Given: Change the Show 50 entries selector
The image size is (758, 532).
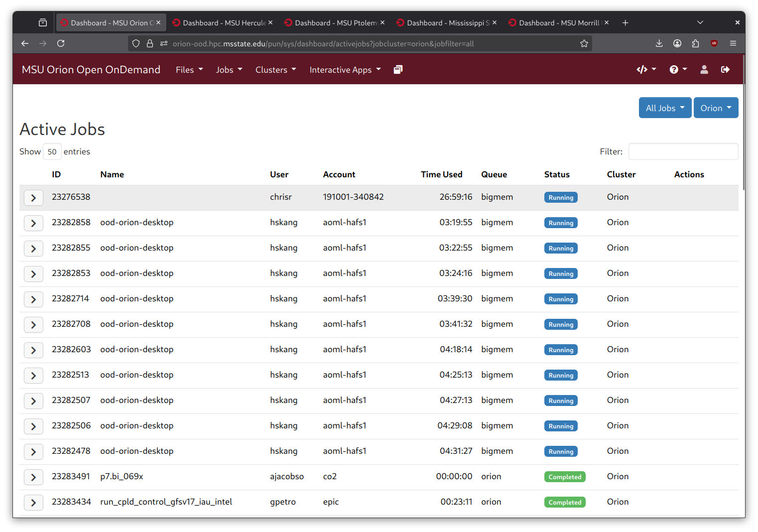Looking at the screenshot, I should [x=52, y=151].
